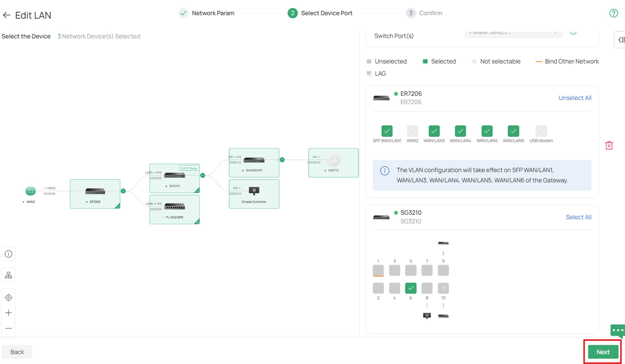Uncheck port 6 on the SG3210

(x=411, y=288)
